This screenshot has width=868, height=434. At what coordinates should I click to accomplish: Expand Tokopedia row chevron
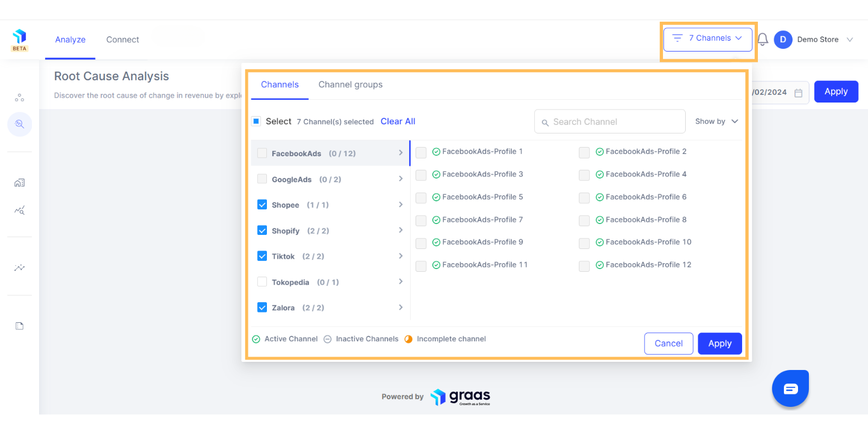click(x=401, y=282)
